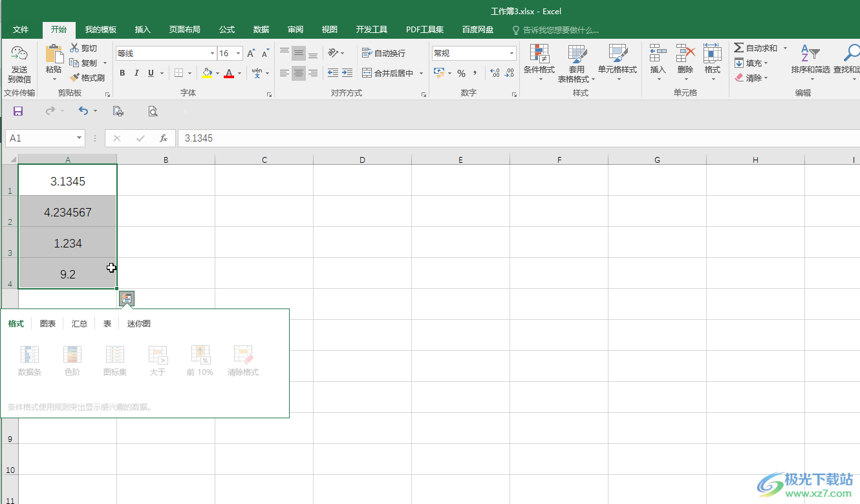The height and width of the screenshot is (504, 860).
Task: Apply the percent style icon
Action: [461, 73]
